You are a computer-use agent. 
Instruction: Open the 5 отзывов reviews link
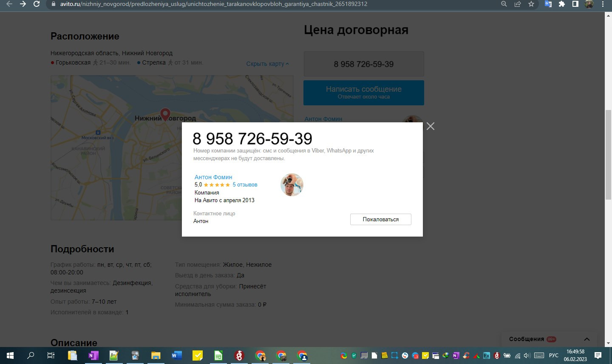[245, 185]
